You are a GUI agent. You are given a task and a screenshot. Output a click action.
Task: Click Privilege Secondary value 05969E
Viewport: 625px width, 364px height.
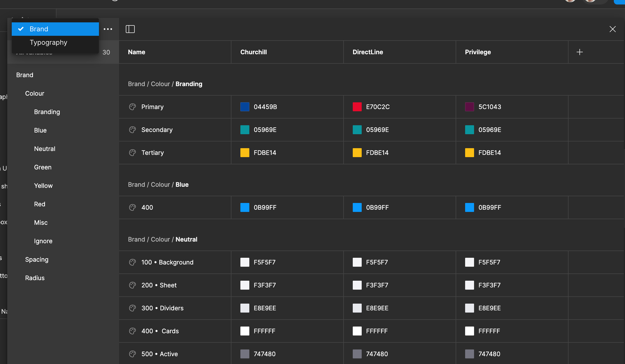pyautogui.click(x=490, y=130)
